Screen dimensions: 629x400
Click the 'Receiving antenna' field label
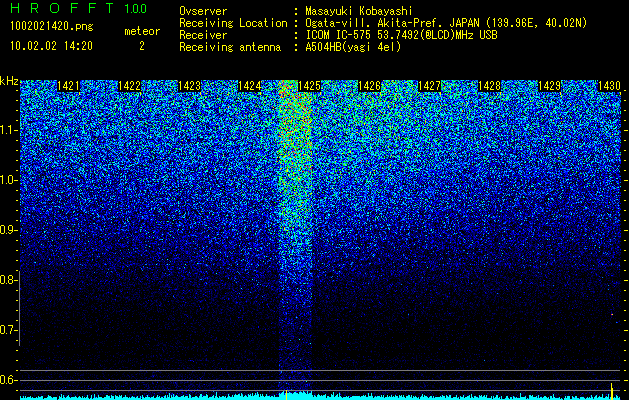click(230, 47)
